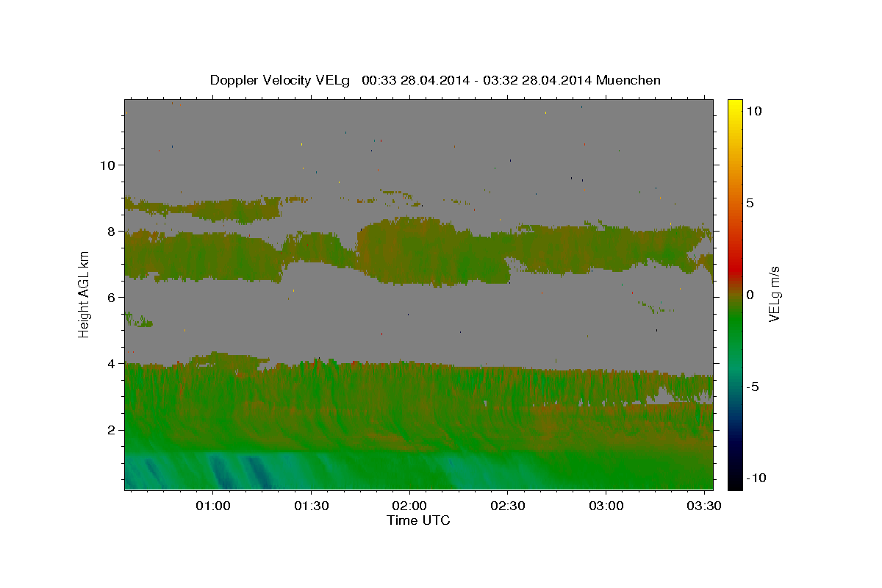Click the height axis label 2
This screenshot has height=588, width=882.
[111, 429]
